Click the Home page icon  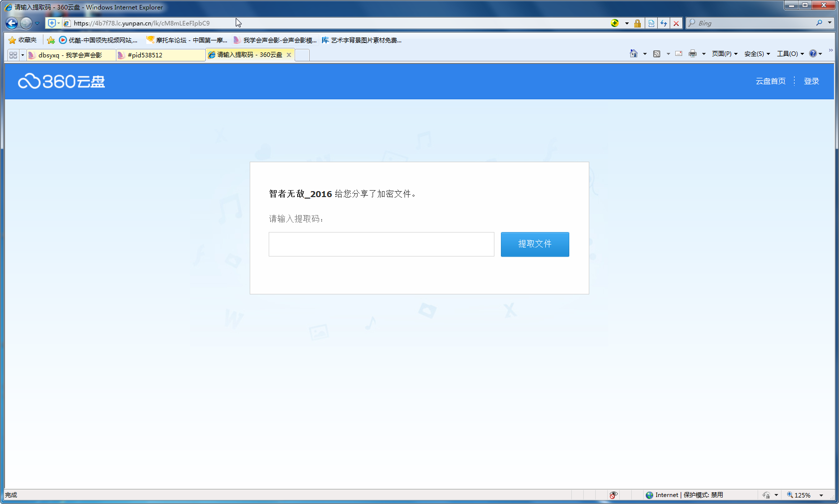[634, 54]
